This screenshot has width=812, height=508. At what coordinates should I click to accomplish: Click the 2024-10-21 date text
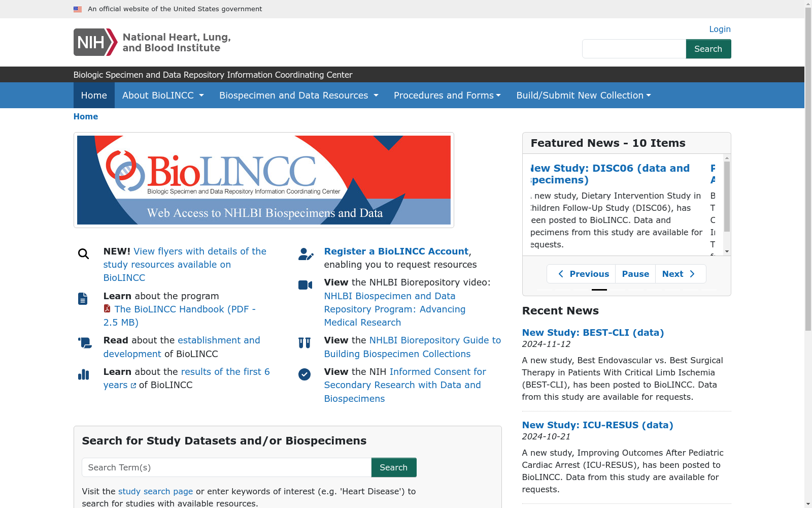(546, 436)
